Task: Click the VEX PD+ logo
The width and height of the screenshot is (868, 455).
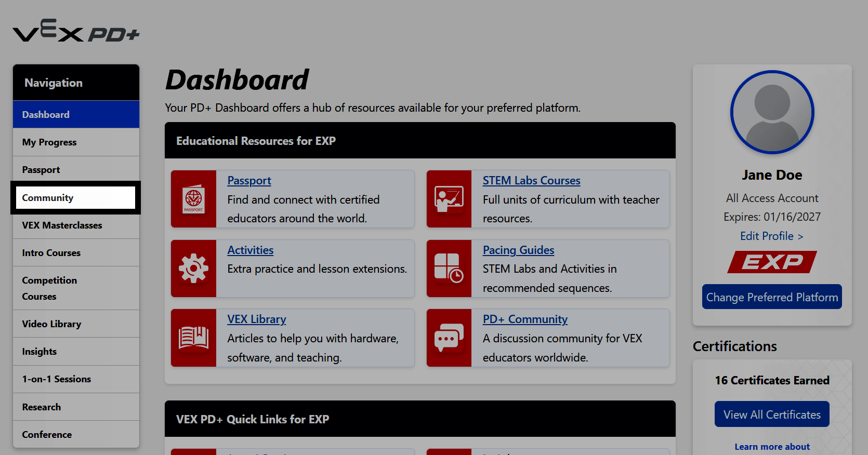Action: [x=76, y=31]
